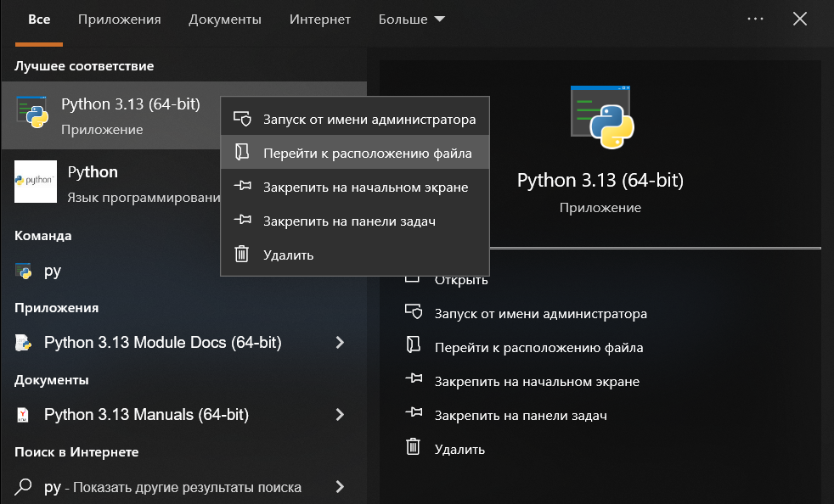Click the admin shield icon in preview pane

414,312
